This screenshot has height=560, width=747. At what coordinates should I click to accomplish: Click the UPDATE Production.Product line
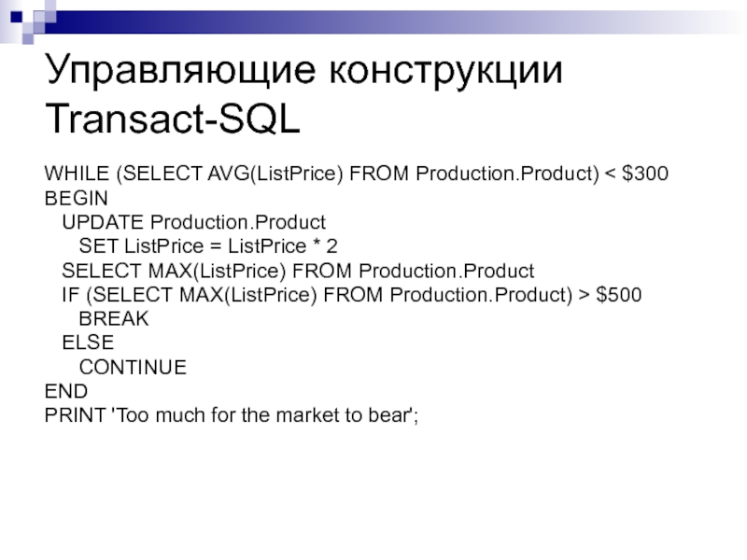(193, 223)
